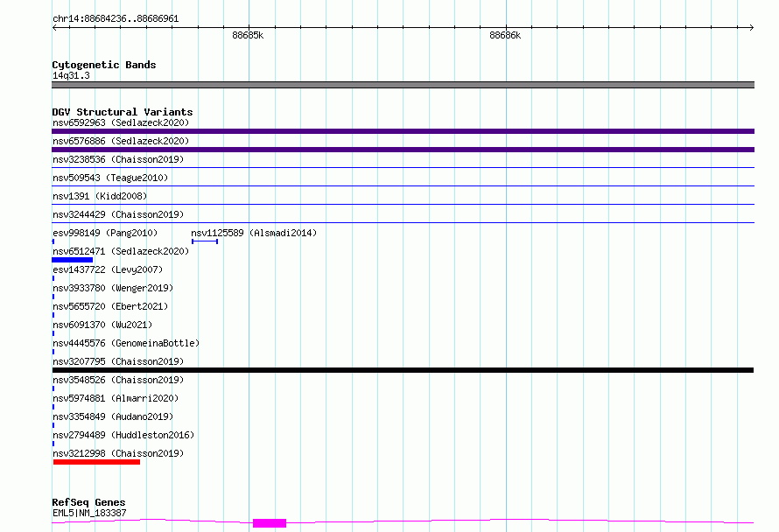The width and height of the screenshot is (779, 532).
Task: Click the nsv6592963 (Sedlazeck2020) variant label
Action: (x=121, y=122)
